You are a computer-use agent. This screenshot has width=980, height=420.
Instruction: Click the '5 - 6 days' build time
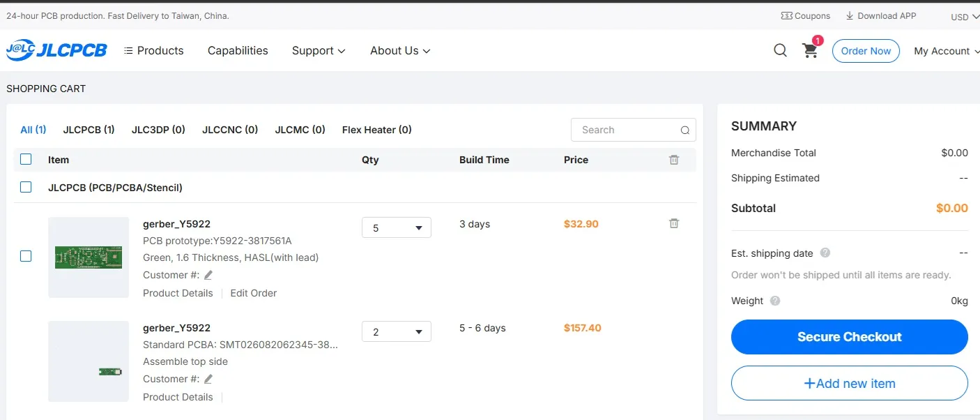(x=482, y=328)
